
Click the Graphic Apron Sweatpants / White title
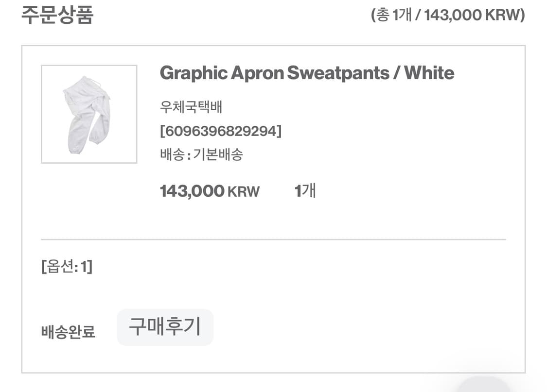coord(307,73)
